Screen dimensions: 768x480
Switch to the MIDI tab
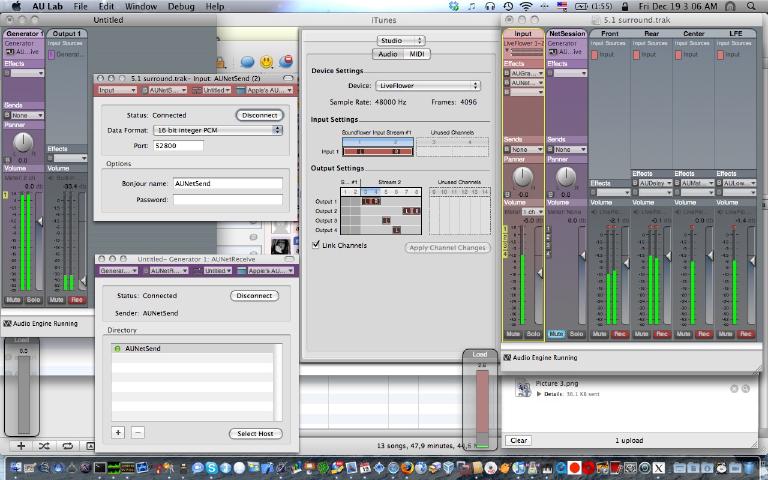point(416,54)
